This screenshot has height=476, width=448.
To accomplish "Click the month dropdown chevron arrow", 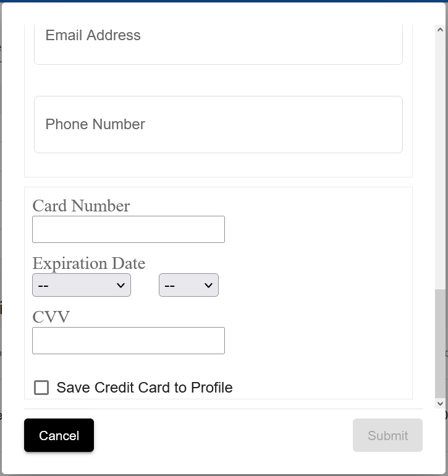I will click(x=120, y=286).
